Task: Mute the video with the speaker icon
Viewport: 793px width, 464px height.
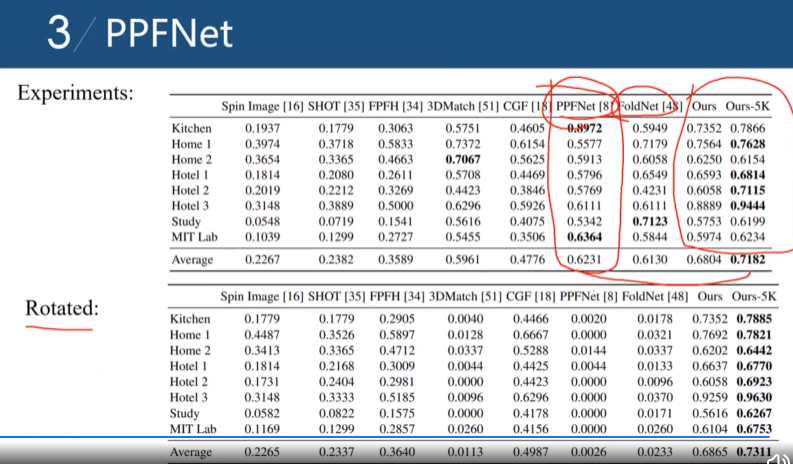Action: [x=778, y=458]
